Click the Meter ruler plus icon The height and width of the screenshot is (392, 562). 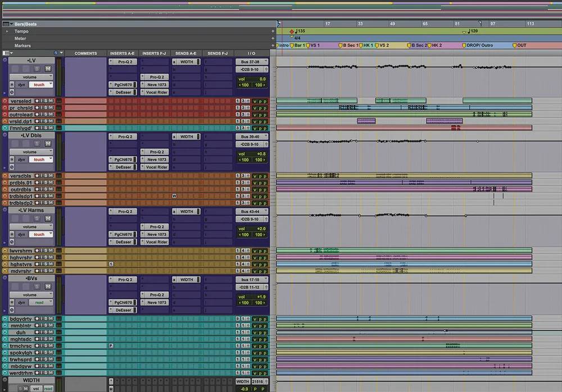273,38
